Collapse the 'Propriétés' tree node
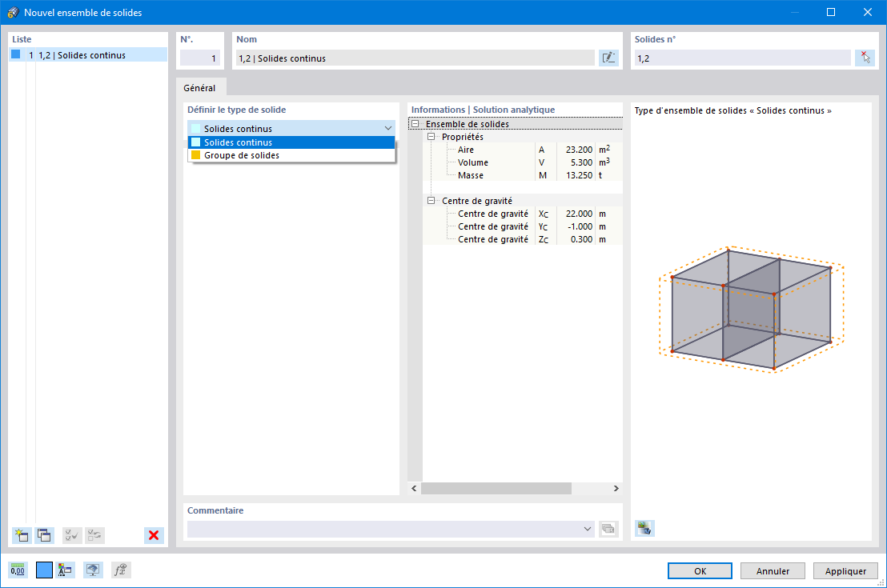 point(431,137)
